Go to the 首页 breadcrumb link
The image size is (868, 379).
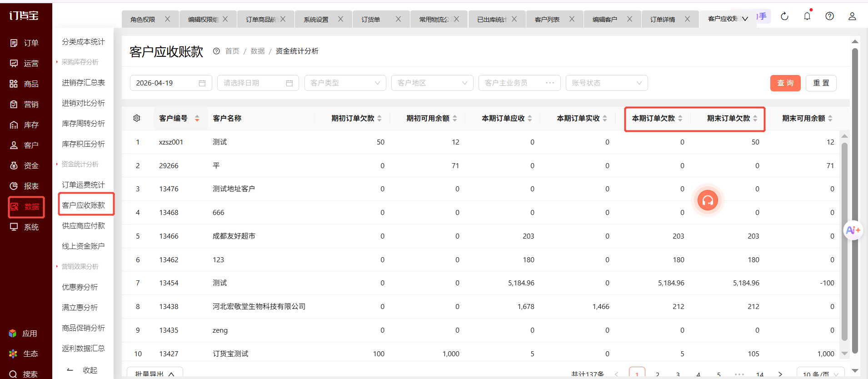click(232, 51)
